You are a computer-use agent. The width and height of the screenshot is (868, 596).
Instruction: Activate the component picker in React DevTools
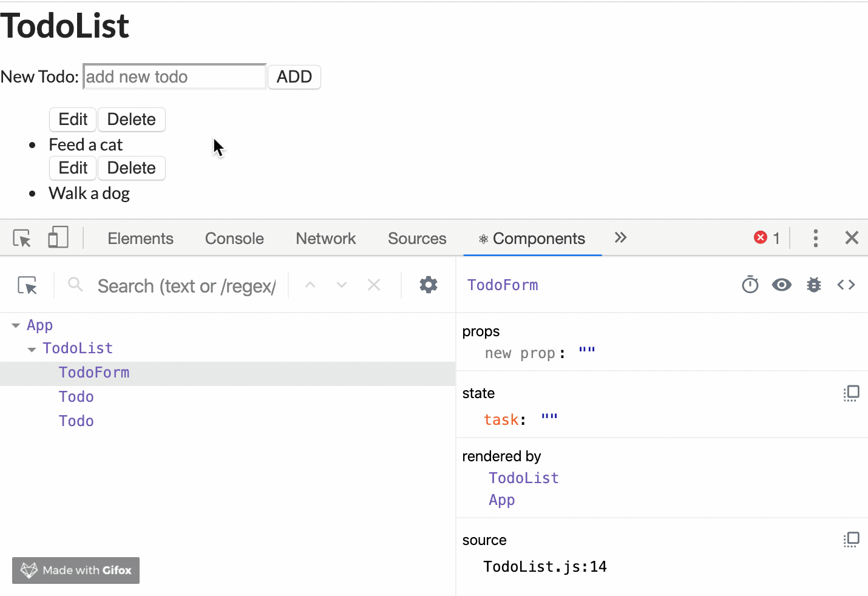27,285
